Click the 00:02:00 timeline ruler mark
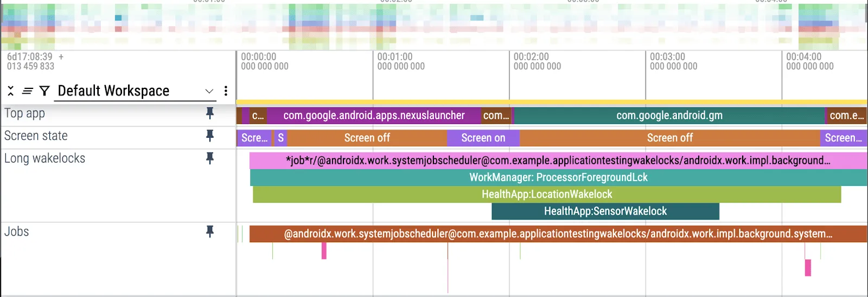This screenshot has width=868, height=297. click(x=531, y=61)
